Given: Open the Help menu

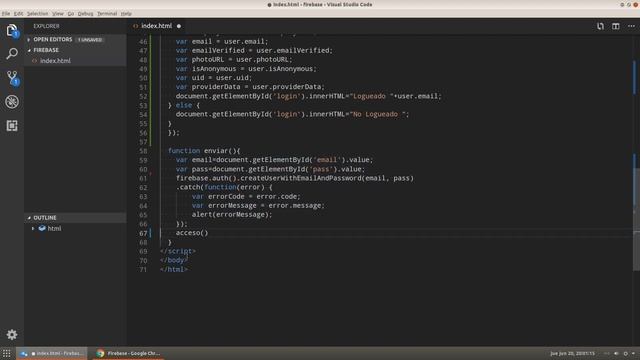Looking at the screenshot, I should coord(126,13).
